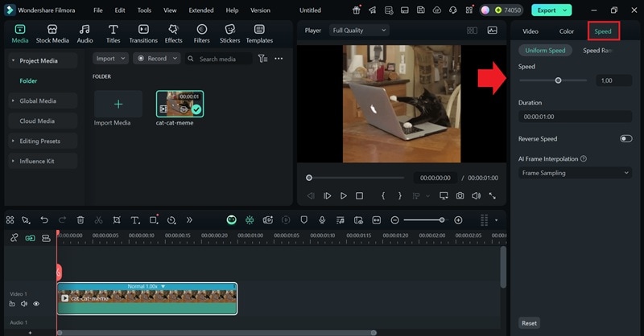
Task: Open the Full Quality dropdown
Action: click(x=359, y=31)
